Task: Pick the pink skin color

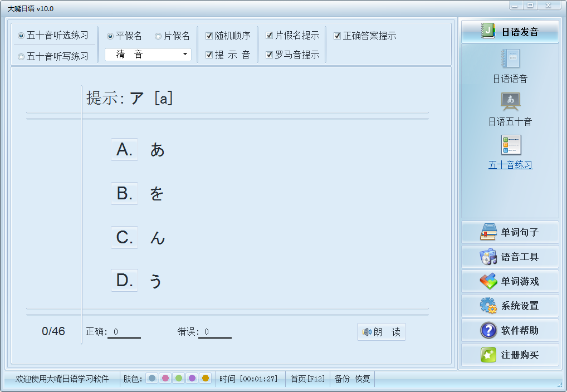Action: pos(165,378)
